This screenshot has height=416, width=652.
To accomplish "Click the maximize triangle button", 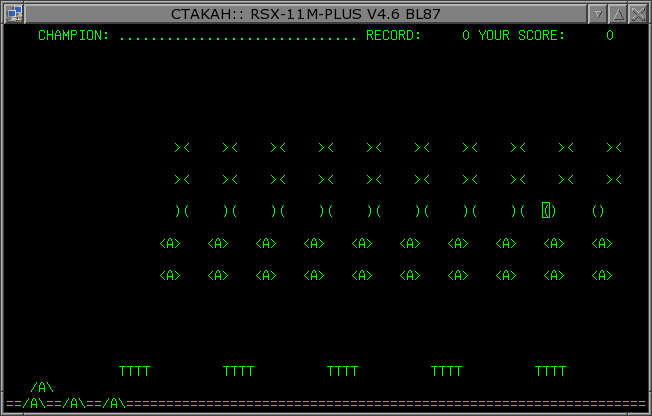I will [618, 14].
